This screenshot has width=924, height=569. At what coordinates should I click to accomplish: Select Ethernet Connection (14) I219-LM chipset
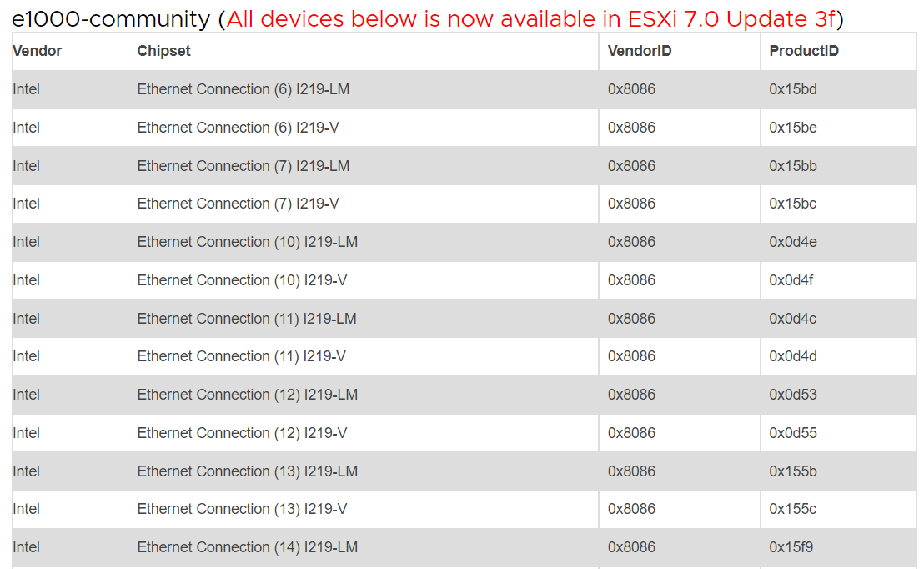point(248,547)
